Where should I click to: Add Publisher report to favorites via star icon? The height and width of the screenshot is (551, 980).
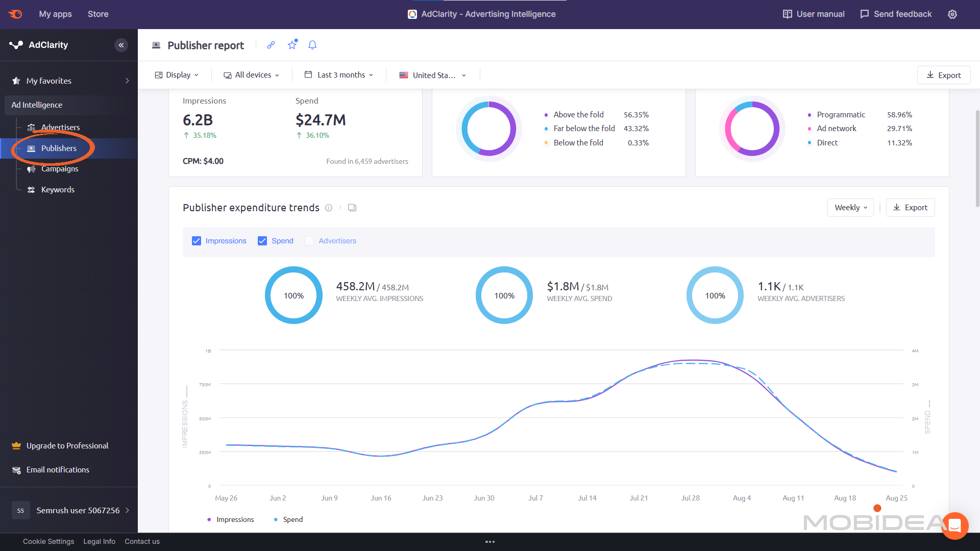291,45
